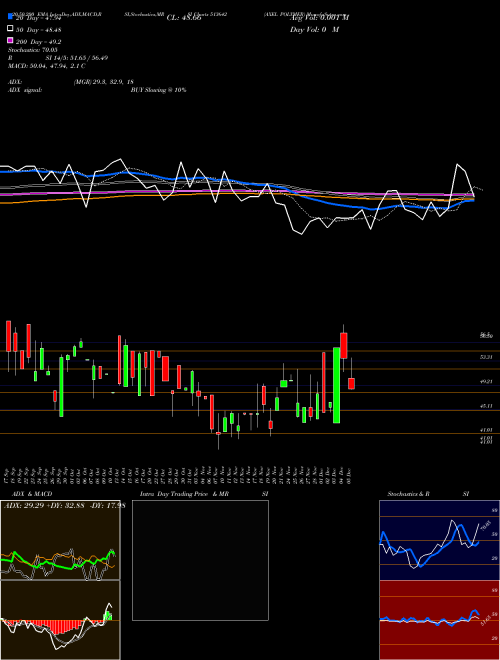
Task: Click the '(MGR) 29.3, 32.9, 18' ADX values
Action: (x=104, y=82)
